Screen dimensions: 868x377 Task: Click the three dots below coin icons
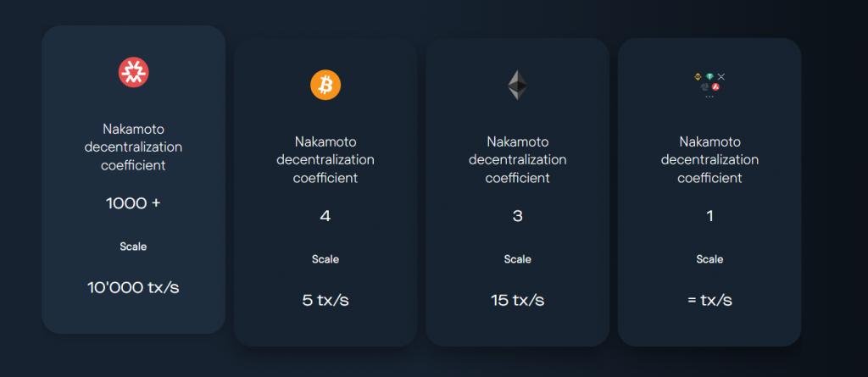click(x=709, y=97)
